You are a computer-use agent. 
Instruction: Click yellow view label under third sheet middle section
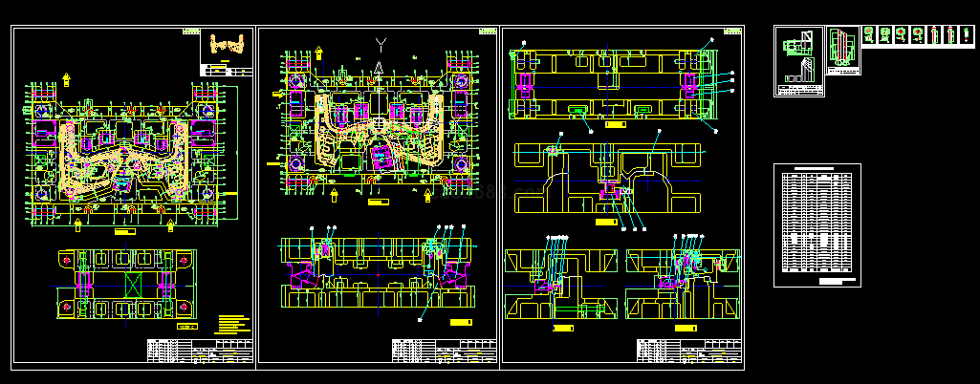(605, 222)
